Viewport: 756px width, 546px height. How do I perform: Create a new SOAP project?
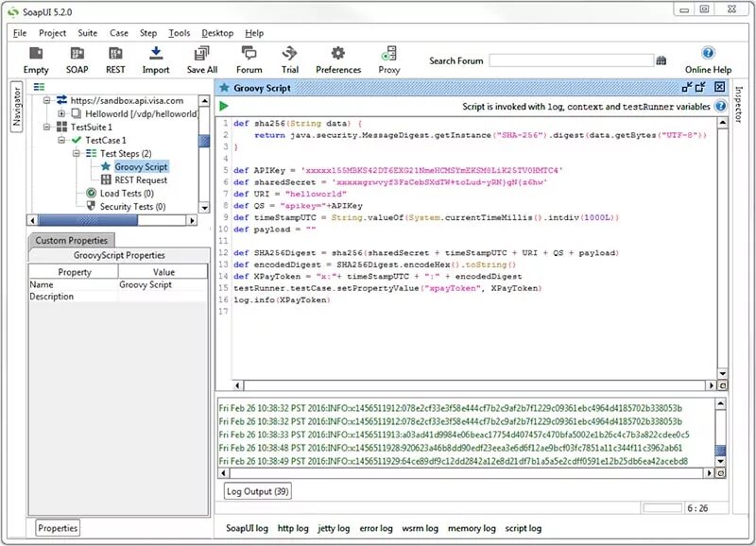77,60
